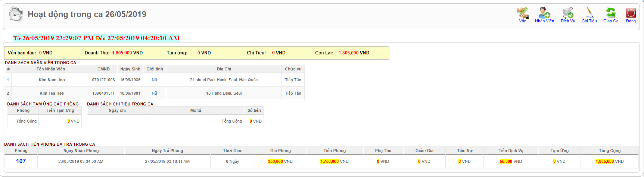Click the 55,000 service fee value
644x177 pixels.
tap(506, 161)
